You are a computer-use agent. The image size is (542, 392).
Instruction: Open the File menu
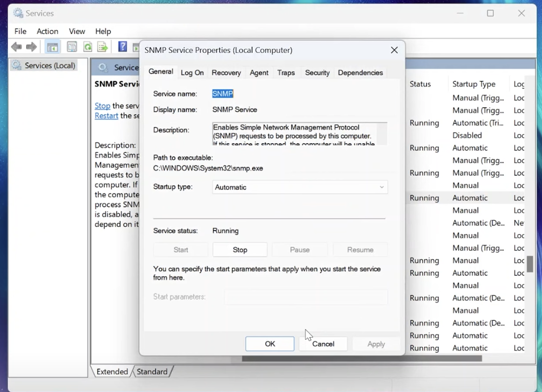[20, 31]
